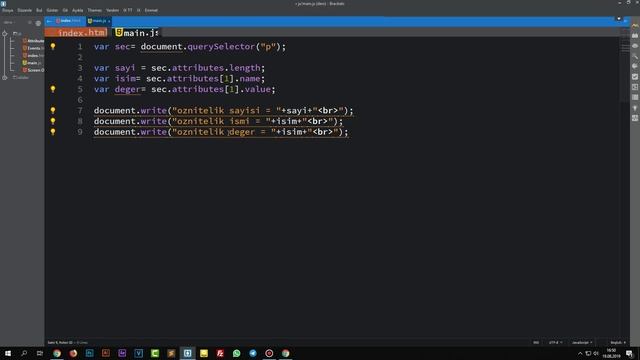Open English spell-check dropdown in status bar
This screenshot has width=640, height=360.
click(x=618, y=343)
